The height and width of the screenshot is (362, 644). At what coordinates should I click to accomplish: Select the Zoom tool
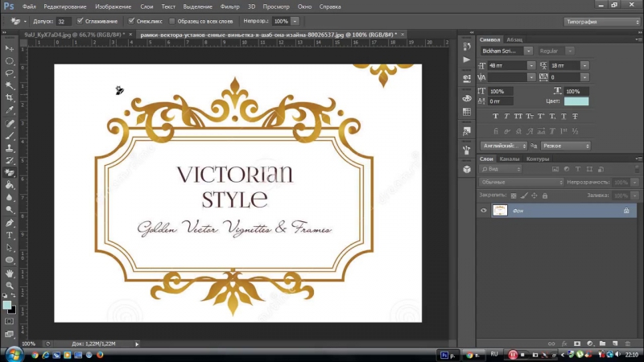(x=10, y=286)
